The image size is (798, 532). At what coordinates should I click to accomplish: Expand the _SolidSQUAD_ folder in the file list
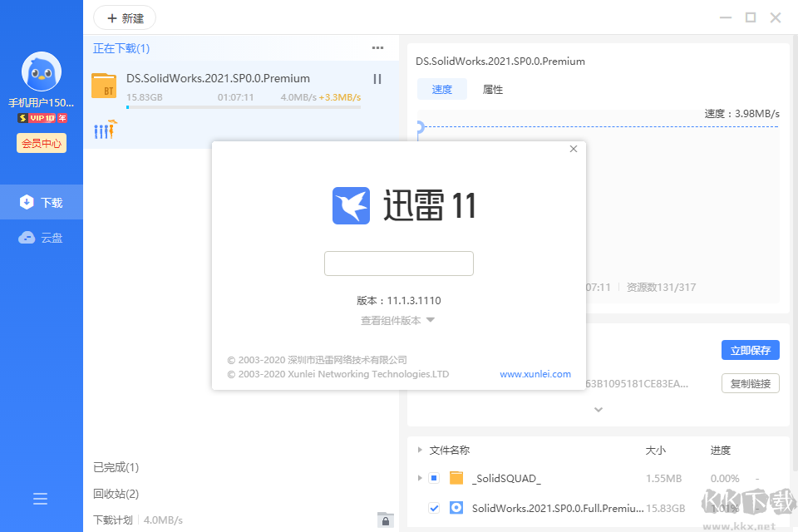click(x=419, y=478)
